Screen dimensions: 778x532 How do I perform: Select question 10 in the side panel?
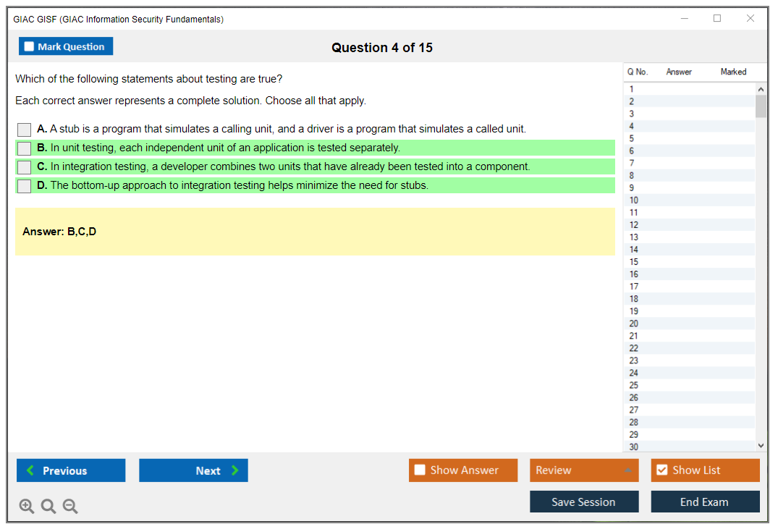[x=688, y=200]
